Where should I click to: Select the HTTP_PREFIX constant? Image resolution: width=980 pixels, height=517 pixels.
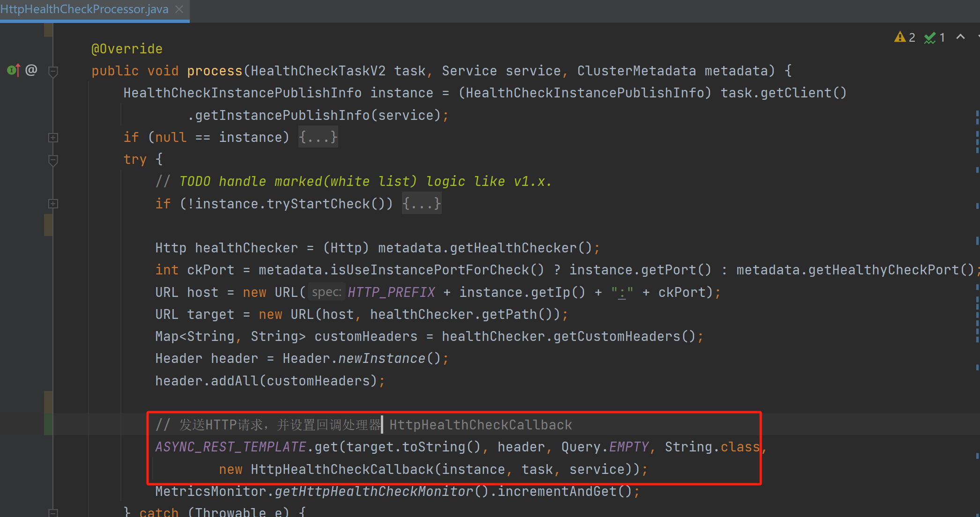coord(391,292)
